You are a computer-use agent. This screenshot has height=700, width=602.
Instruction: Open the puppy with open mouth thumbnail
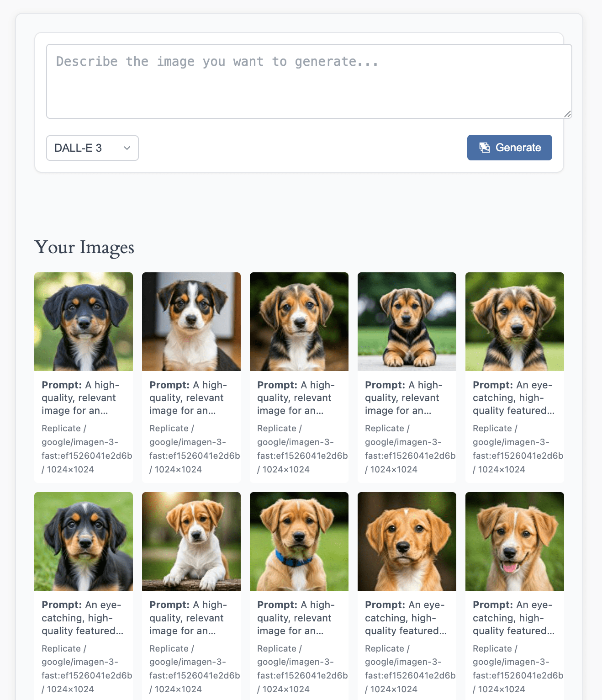[515, 541]
